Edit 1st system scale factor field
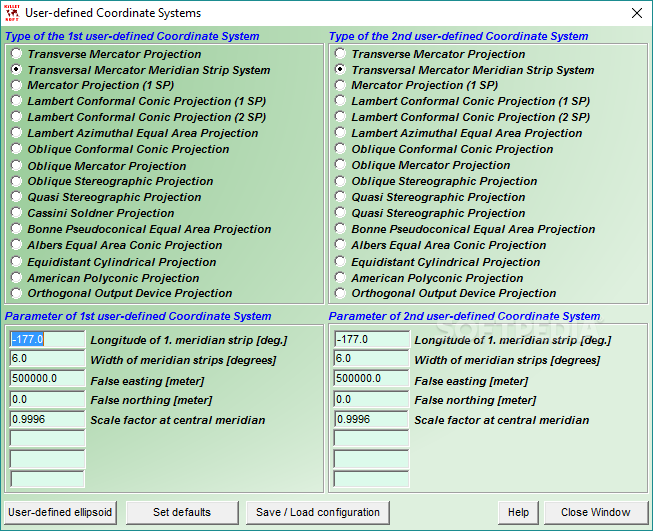Screen dimensions: 653x531 click(47, 419)
